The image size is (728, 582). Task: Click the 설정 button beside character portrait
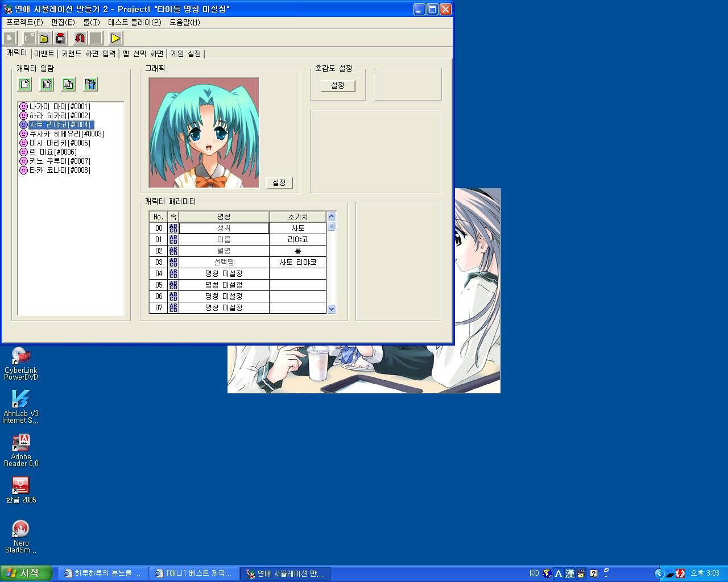coord(279,182)
